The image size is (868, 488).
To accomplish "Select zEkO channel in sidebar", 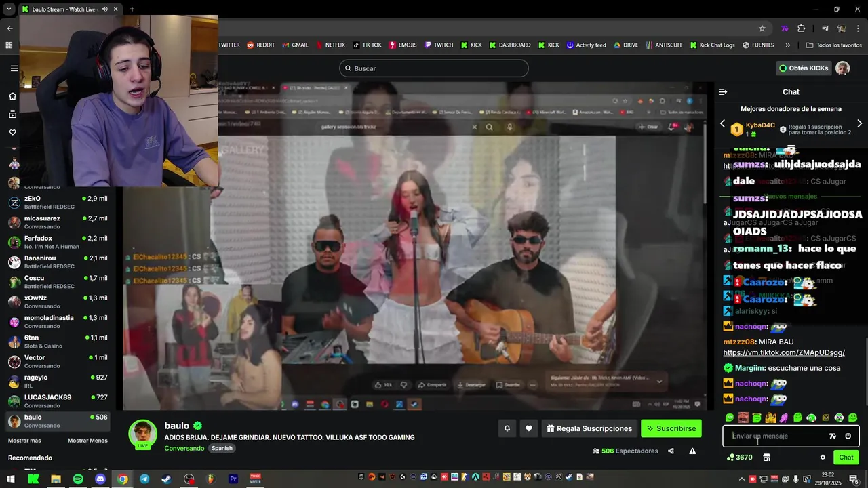I will (58, 203).
